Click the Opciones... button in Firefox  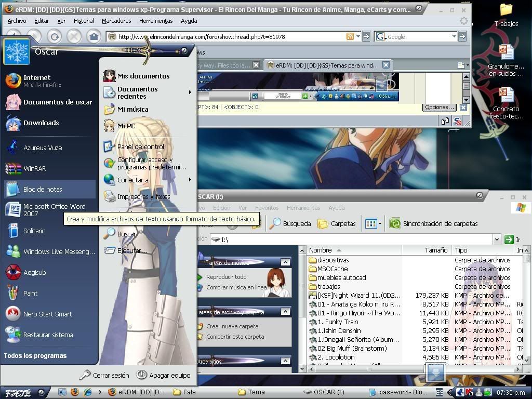[x=439, y=107]
